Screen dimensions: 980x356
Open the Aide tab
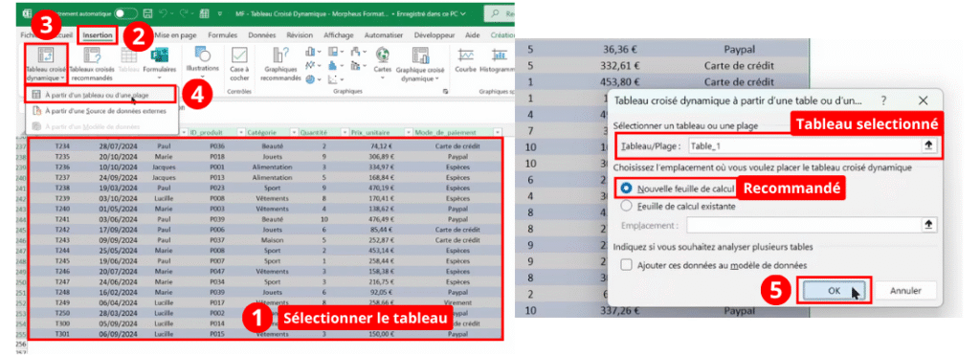pos(473,35)
